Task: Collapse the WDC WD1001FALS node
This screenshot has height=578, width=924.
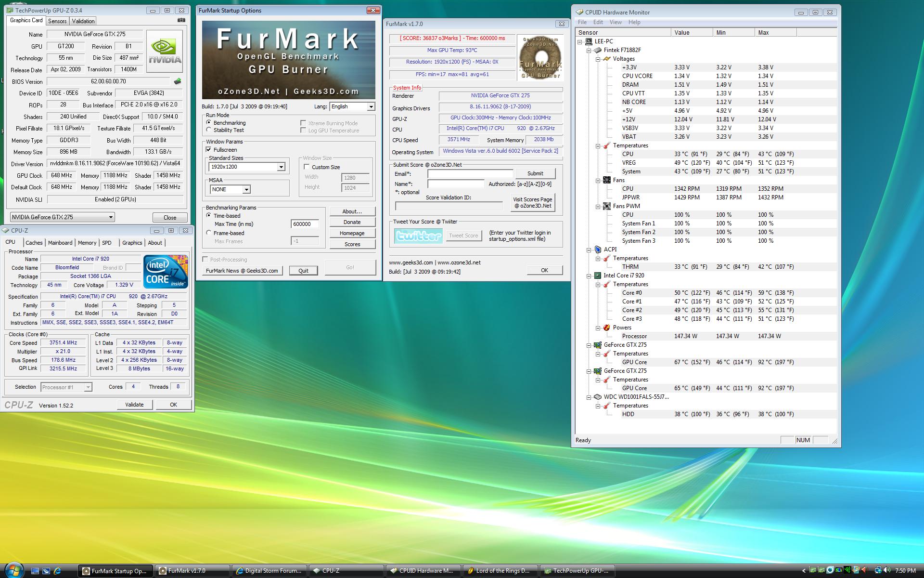Action: click(x=589, y=397)
